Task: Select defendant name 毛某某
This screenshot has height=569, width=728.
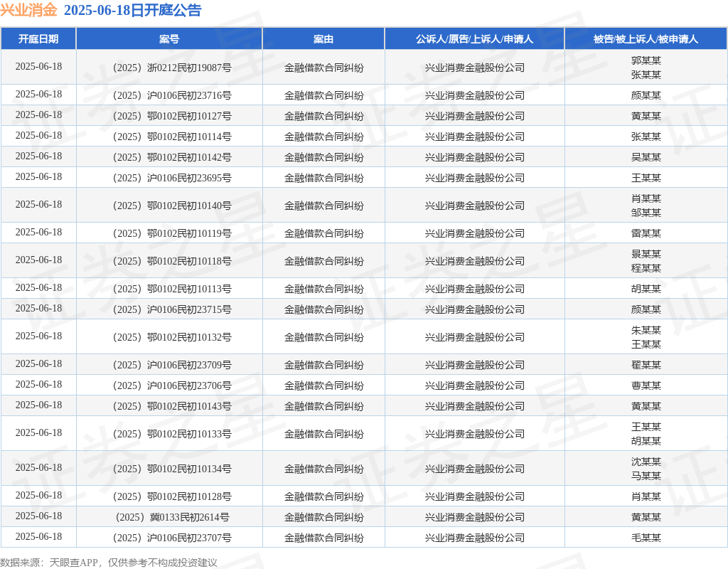Action: pyautogui.click(x=646, y=538)
